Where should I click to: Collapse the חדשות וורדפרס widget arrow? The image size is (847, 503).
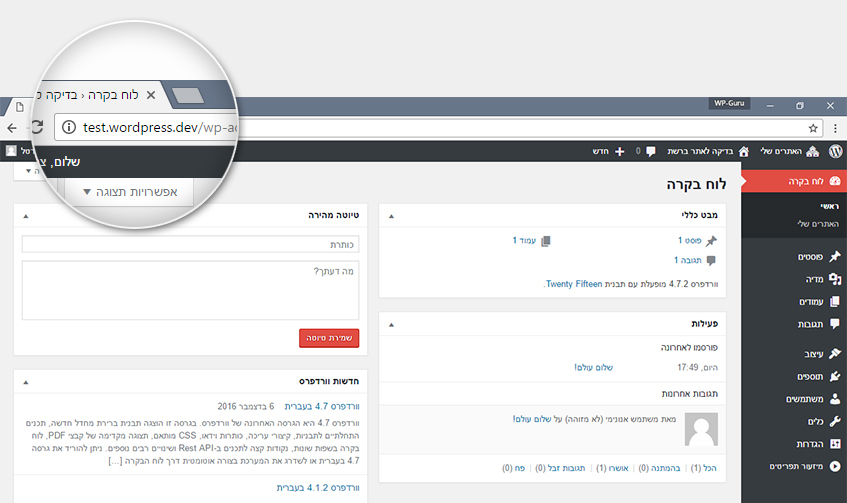[x=25, y=383]
